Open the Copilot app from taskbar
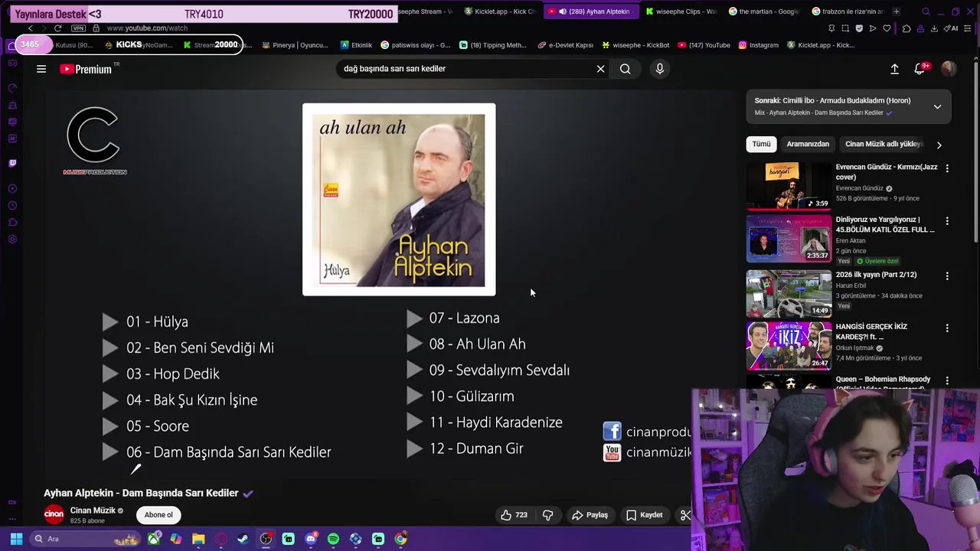 coord(176,539)
